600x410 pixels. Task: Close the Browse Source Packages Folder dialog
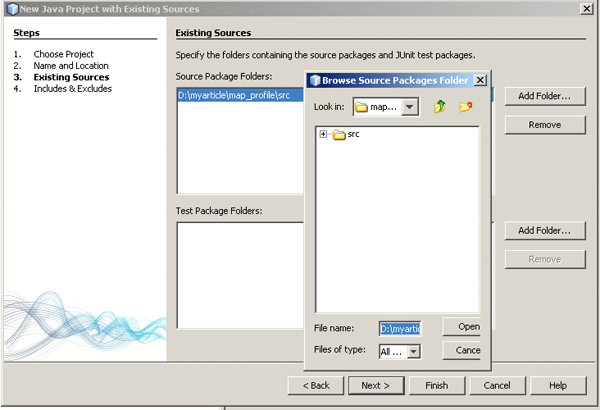[x=480, y=80]
